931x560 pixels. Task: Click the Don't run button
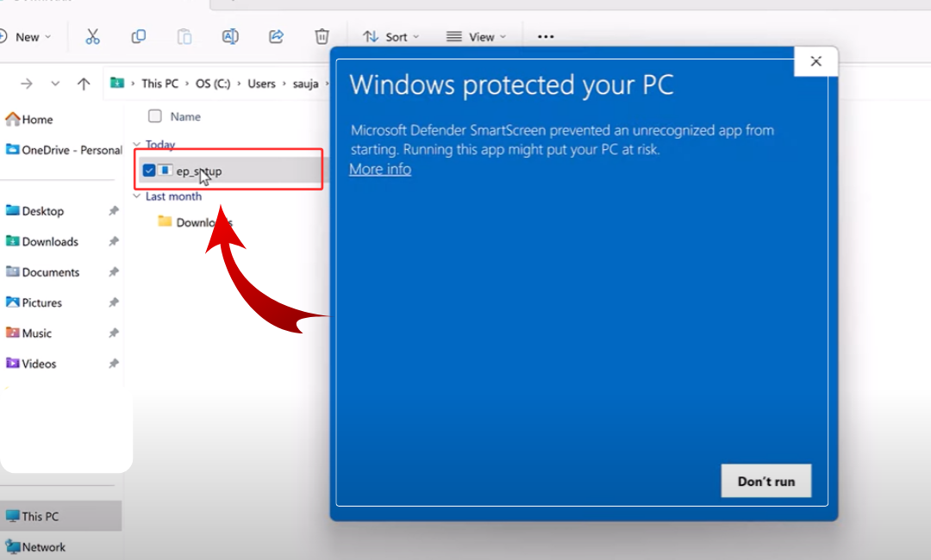[x=765, y=481]
